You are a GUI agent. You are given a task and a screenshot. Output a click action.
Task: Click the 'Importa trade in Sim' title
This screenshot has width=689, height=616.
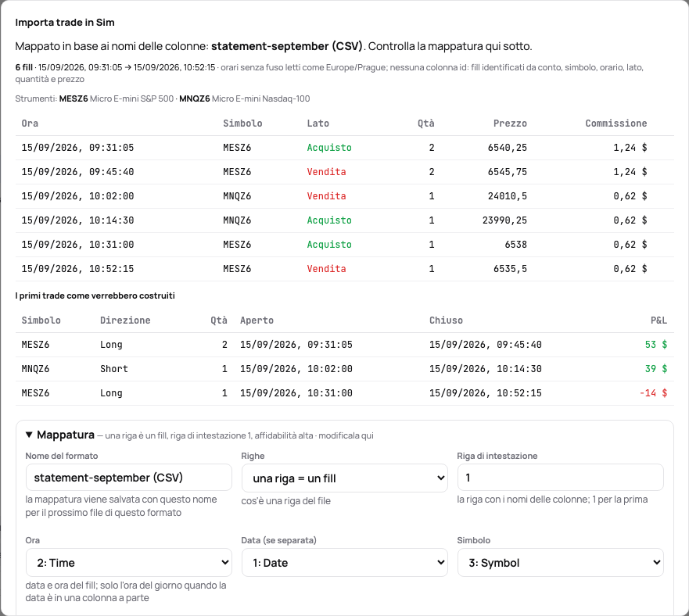[65, 23]
